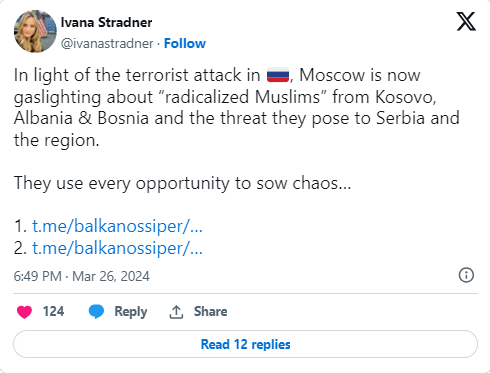Click the blue speech bubble reply icon
The height and width of the screenshot is (373, 490).
coord(96,312)
